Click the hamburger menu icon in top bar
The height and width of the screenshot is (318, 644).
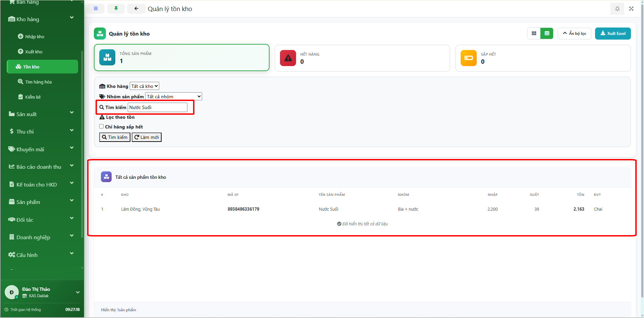96,9
